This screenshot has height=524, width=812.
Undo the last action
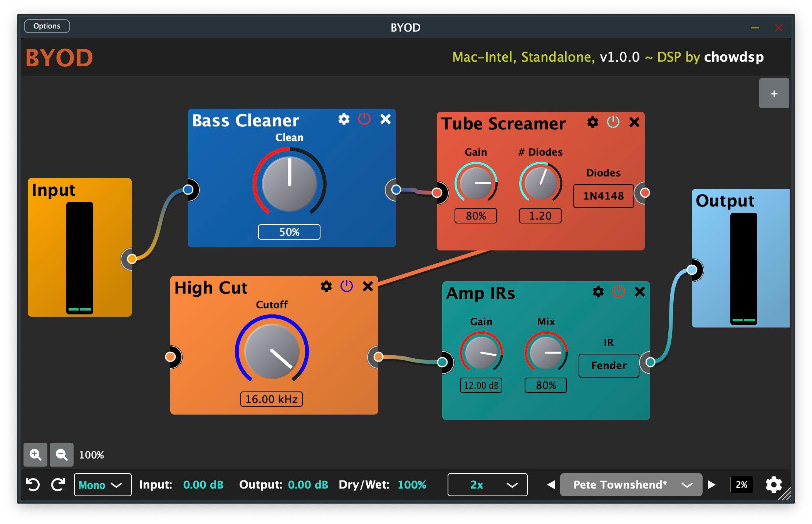pyautogui.click(x=33, y=484)
